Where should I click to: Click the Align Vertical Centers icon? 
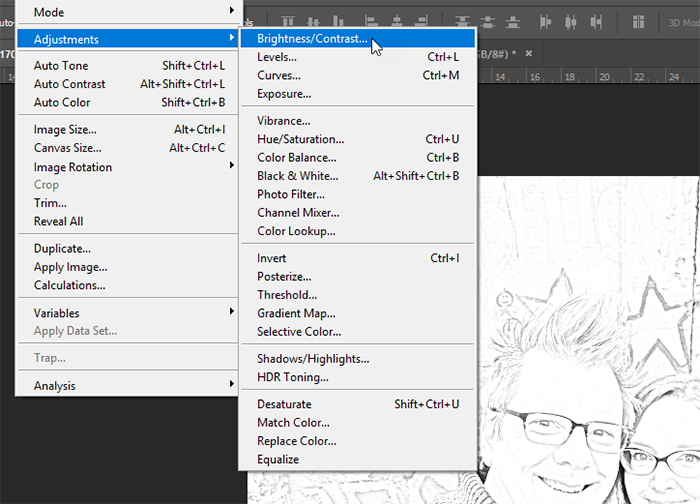click(312, 21)
